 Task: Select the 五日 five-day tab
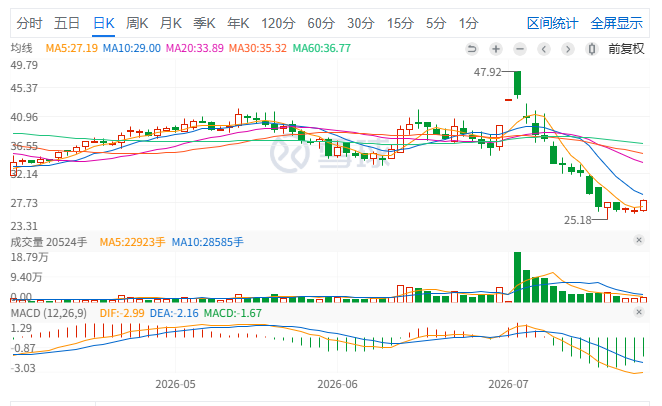pyautogui.click(x=67, y=23)
